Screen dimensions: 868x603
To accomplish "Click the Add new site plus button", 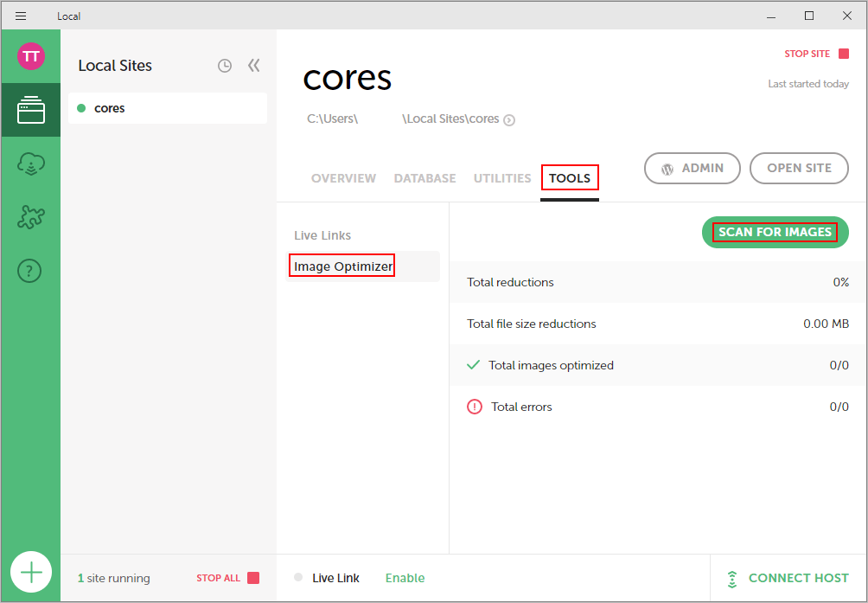I will (x=31, y=572).
